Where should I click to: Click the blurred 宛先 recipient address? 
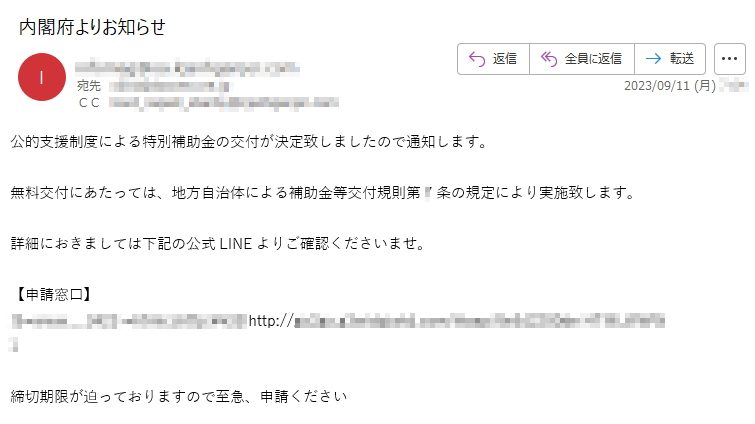(x=171, y=87)
